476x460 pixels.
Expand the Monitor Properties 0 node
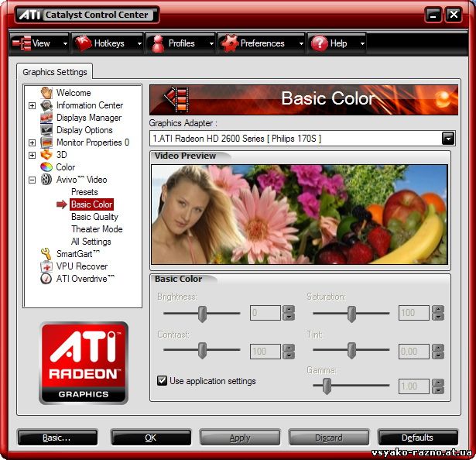click(x=32, y=142)
